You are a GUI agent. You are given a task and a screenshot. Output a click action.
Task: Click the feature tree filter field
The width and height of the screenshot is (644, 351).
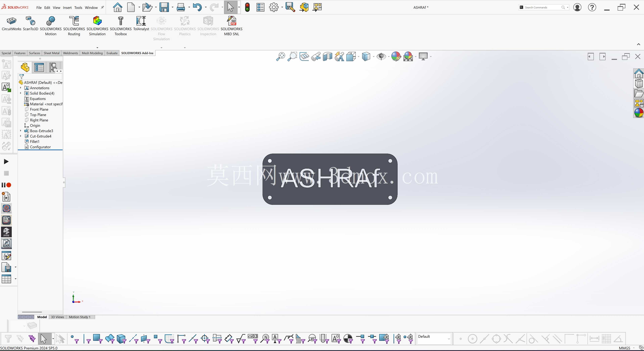[40, 77]
